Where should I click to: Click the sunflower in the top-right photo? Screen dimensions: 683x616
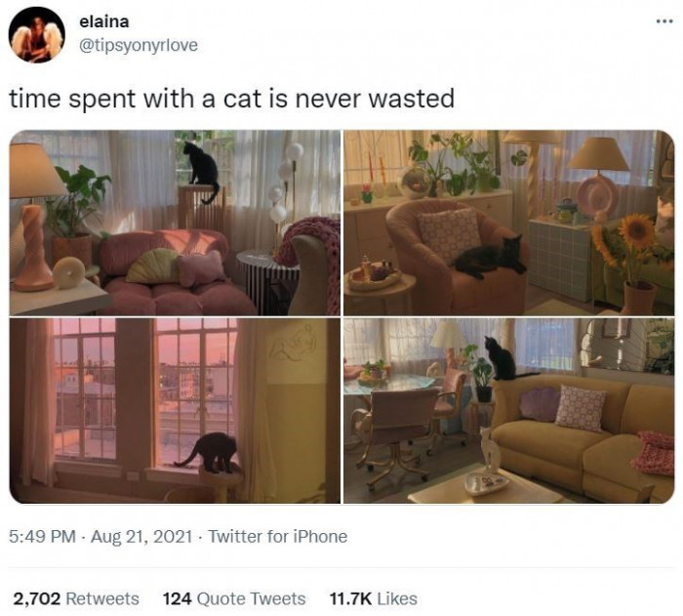[x=637, y=231]
